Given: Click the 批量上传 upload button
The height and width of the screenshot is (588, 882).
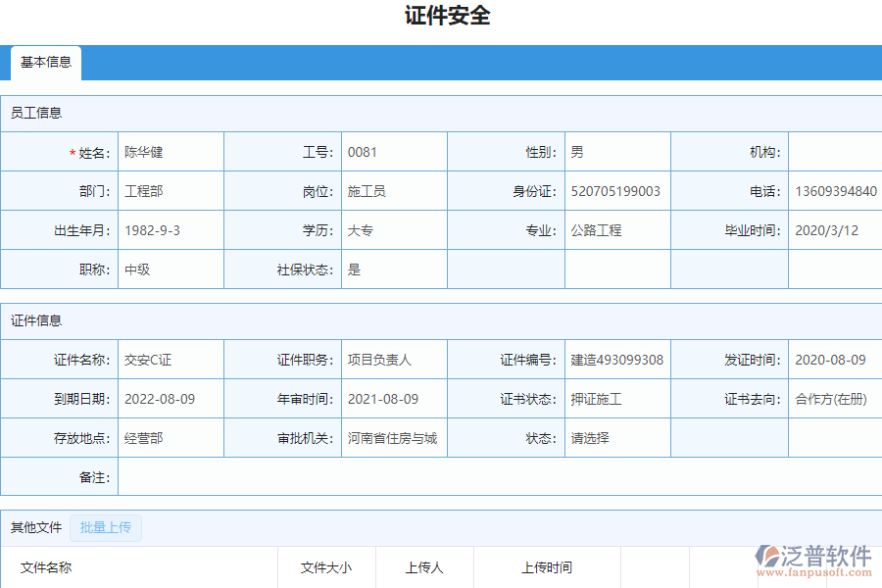Looking at the screenshot, I should (105, 528).
